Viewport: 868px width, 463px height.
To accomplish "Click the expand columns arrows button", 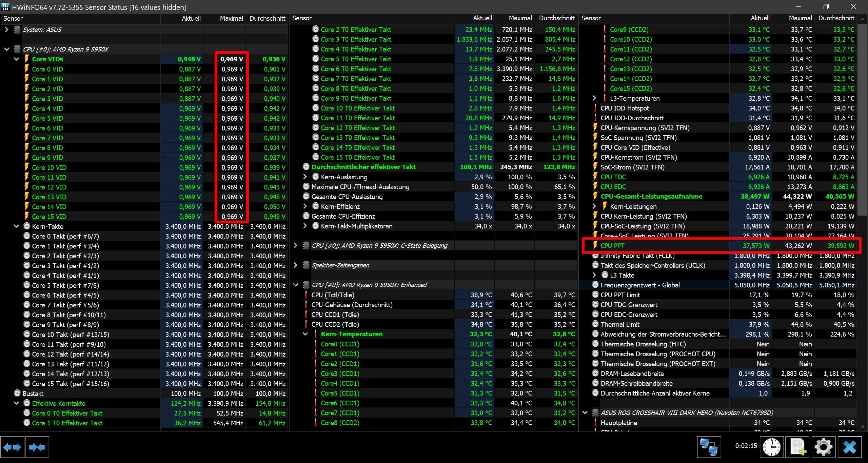I will point(12,447).
